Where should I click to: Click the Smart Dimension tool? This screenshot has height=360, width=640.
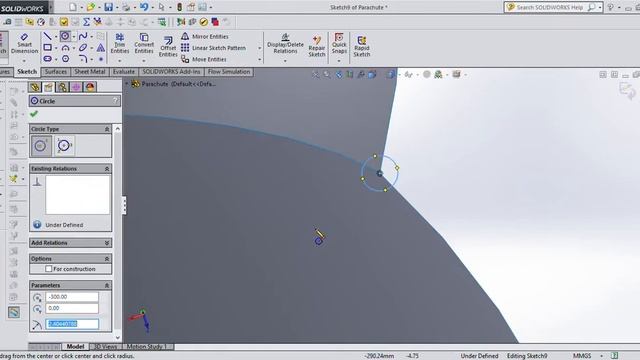tap(24, 43)
